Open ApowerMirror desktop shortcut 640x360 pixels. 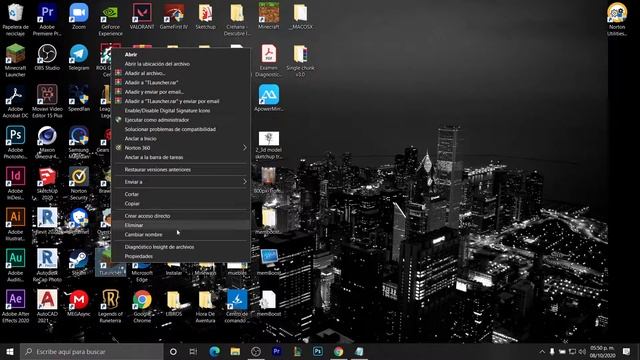click(269, 98)
